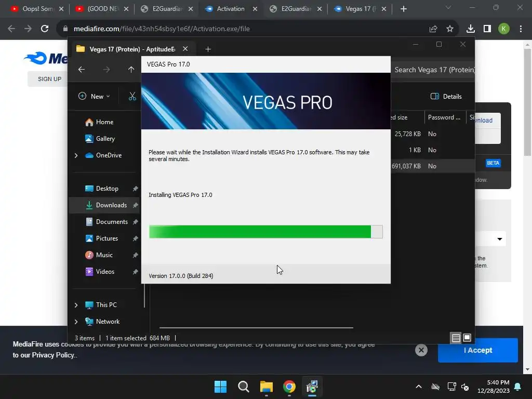Go up one folder in File Explorer
The width and height of the screenshot is (532, 399).
pyautogui.click(x=131, y=70)
